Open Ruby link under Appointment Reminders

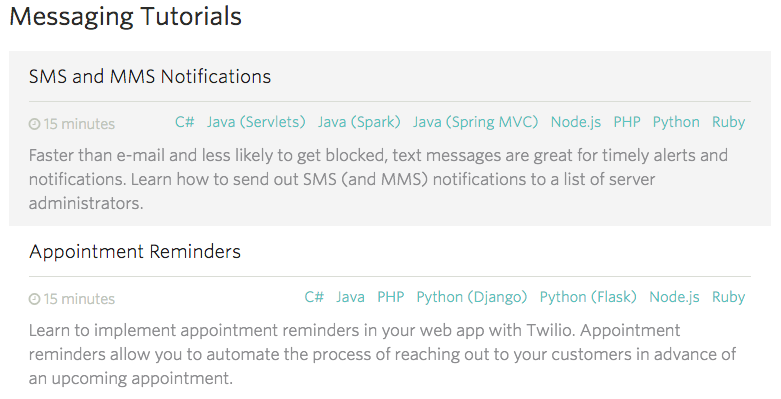[728, 297]
